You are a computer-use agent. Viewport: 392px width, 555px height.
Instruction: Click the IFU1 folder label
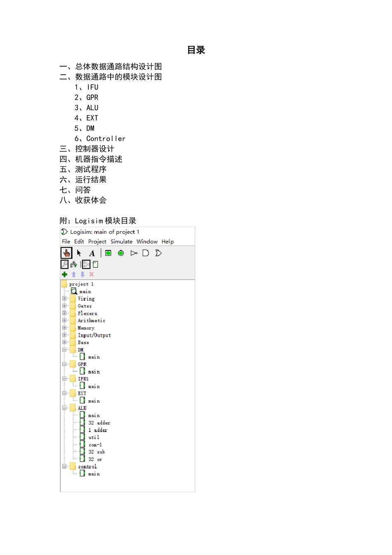pos(83,379)
